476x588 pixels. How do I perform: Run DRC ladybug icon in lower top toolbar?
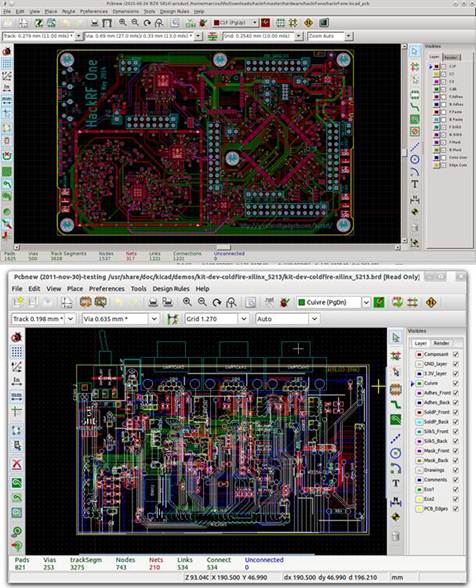click(285, 302)
